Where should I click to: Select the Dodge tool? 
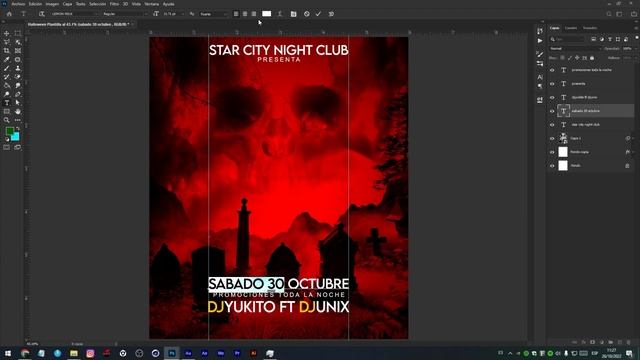click(7, 94)
